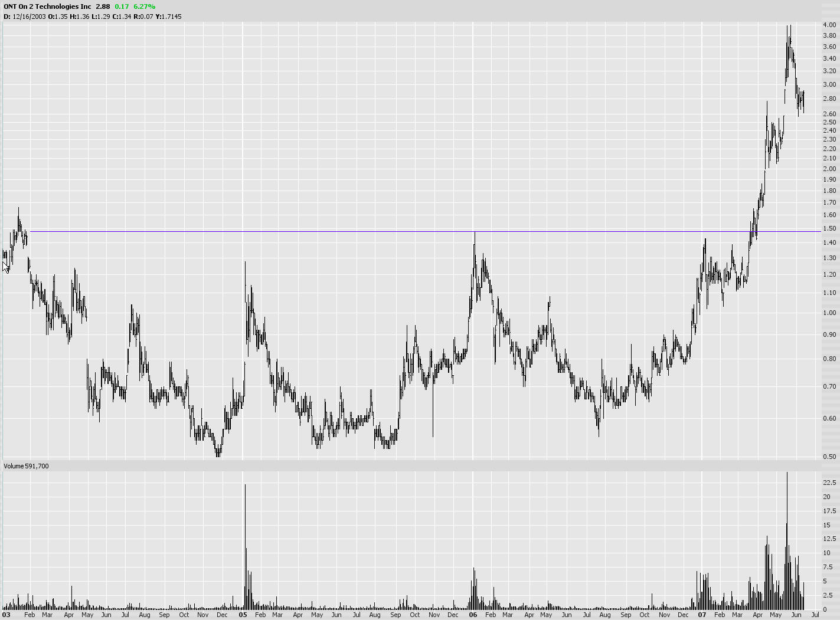Click the 1.70 price axis label

829,202
